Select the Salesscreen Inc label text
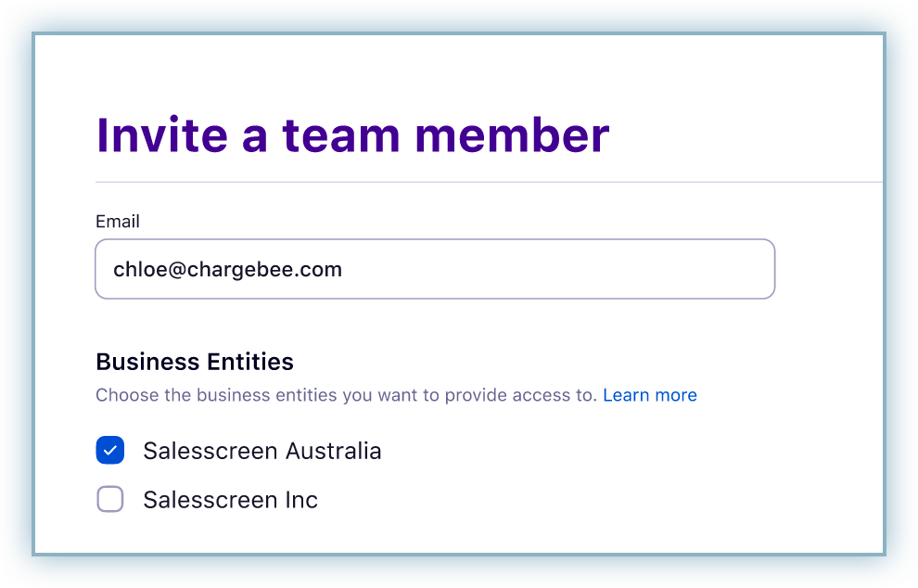918x588 pixels. pos(230,500)
